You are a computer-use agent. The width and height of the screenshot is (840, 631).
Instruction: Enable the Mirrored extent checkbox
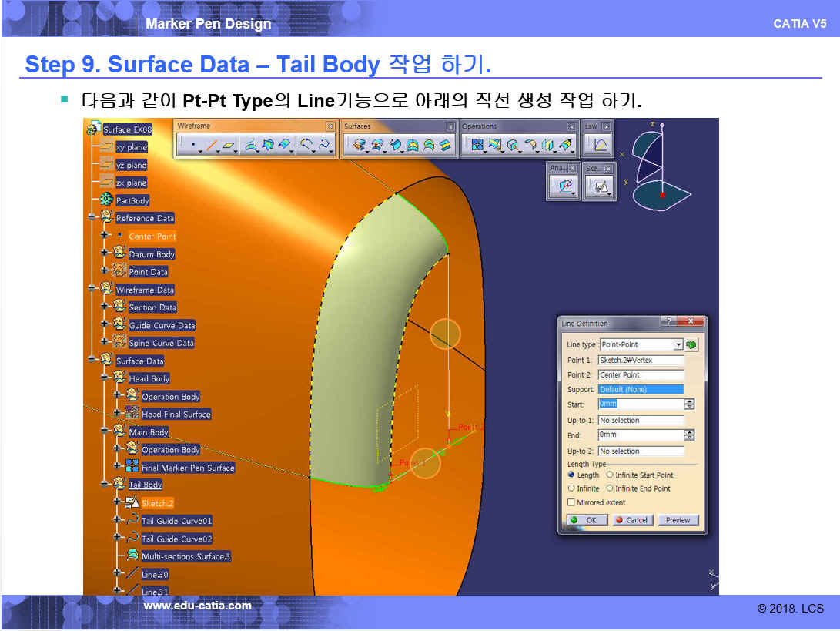[x=571, y=502]
